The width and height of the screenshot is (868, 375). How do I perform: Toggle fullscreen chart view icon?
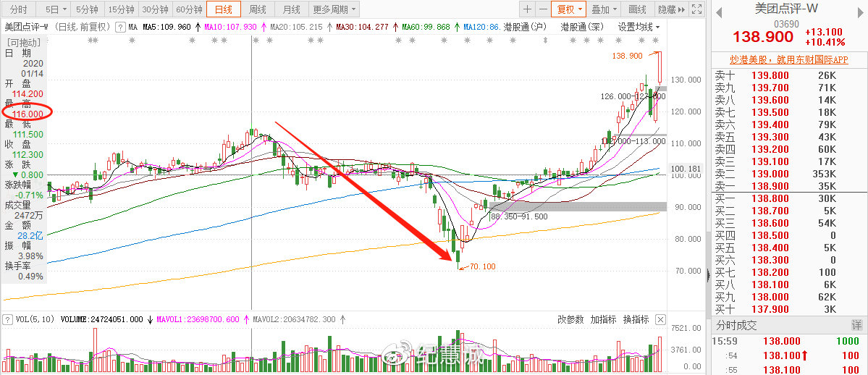tap(697, 9)
